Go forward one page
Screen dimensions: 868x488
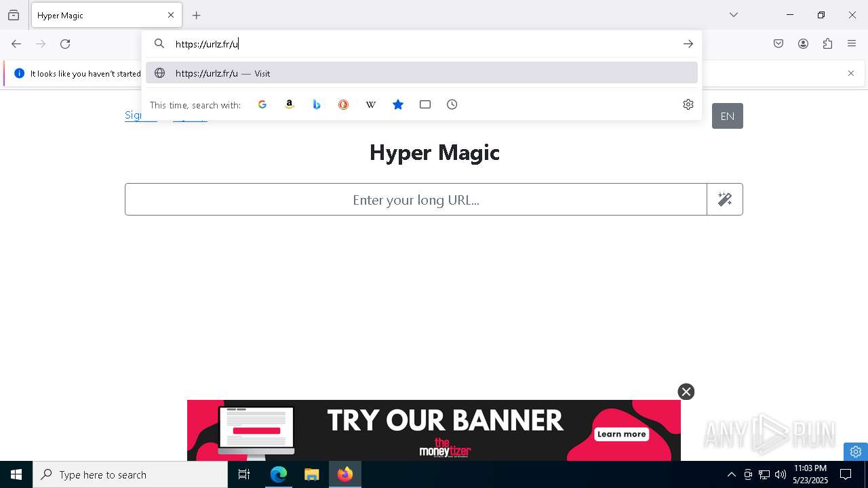pos(41,44)
